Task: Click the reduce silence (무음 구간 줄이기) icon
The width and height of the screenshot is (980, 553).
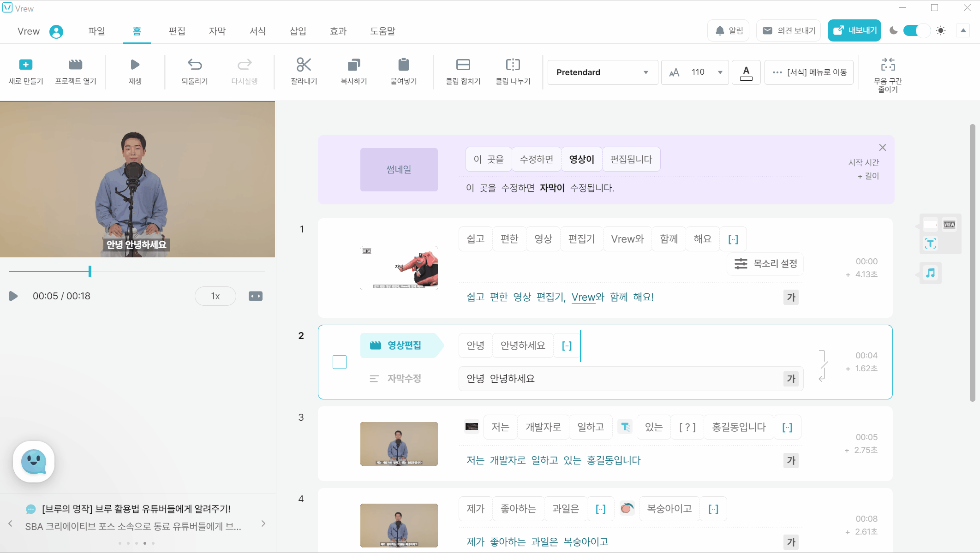Action: pyautogui.click(x=887, y=65)
